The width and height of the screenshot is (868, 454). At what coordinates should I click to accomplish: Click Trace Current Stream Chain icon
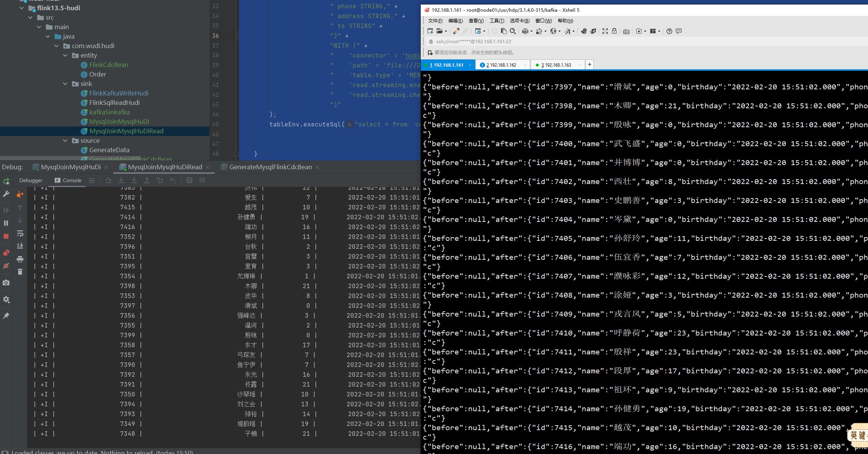tap(202, 180)
